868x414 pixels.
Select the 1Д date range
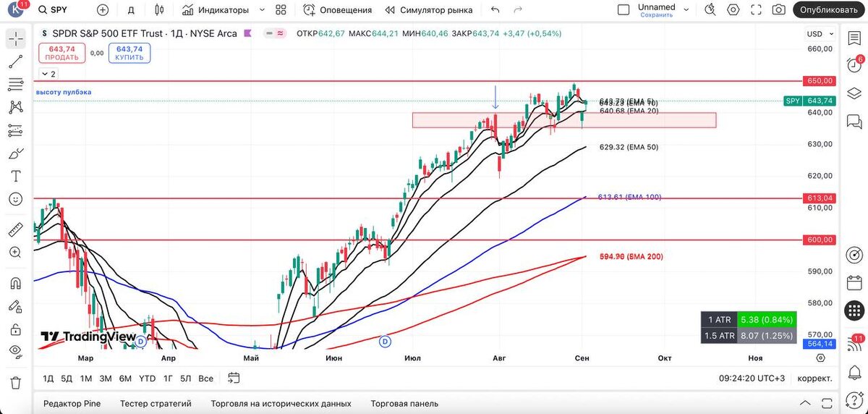[48, 378]
